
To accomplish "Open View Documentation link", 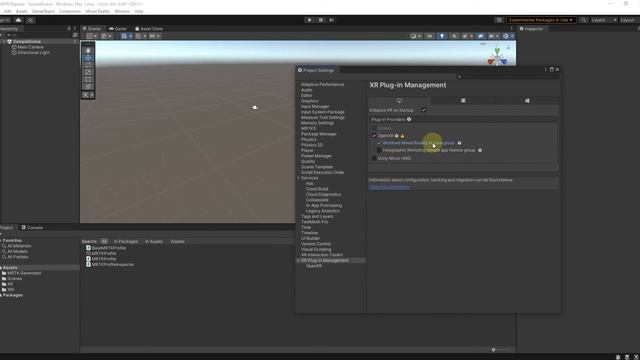I will [389, 187].
